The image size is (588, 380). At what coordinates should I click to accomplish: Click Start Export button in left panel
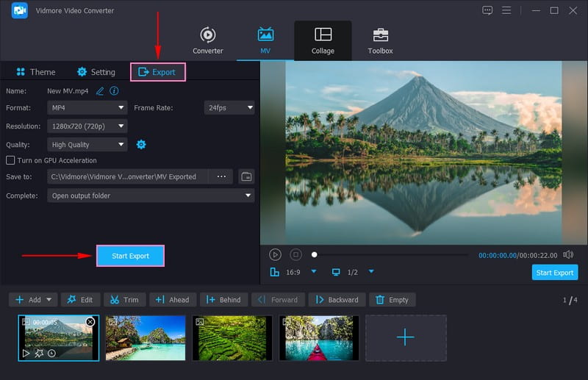click(130, 256)
